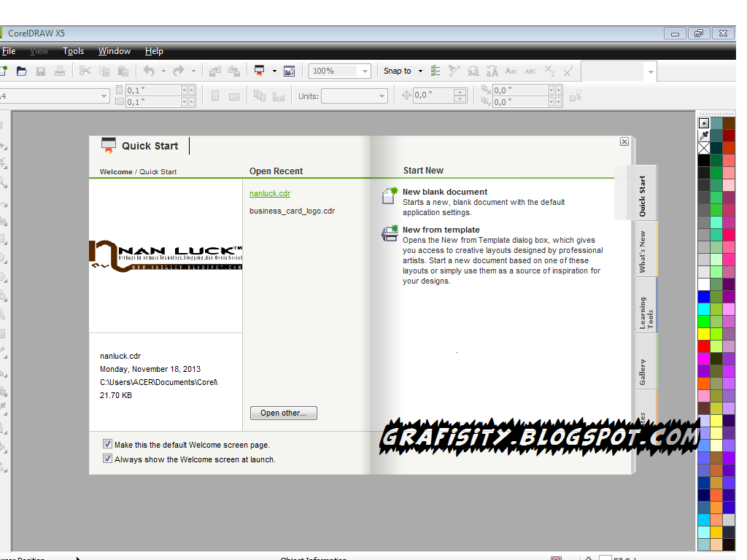Click the Open other... button
The image size is (747, 560).
click(284, 413)
